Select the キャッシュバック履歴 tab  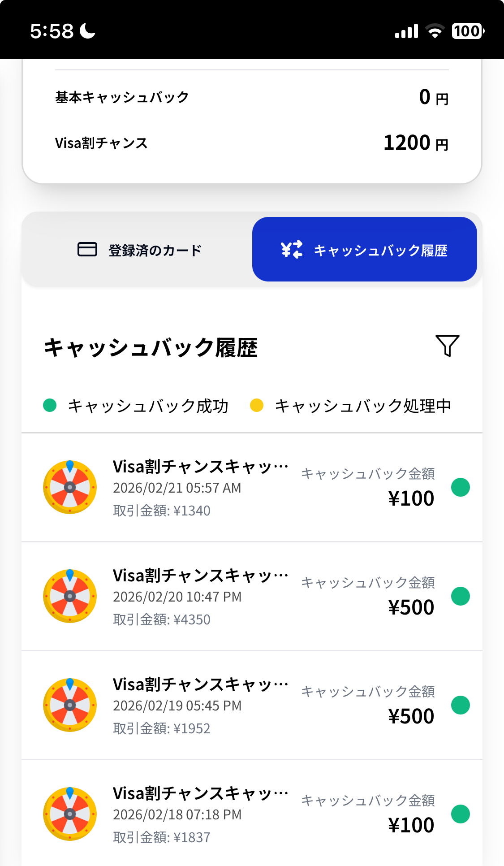[x=364, y=250]
